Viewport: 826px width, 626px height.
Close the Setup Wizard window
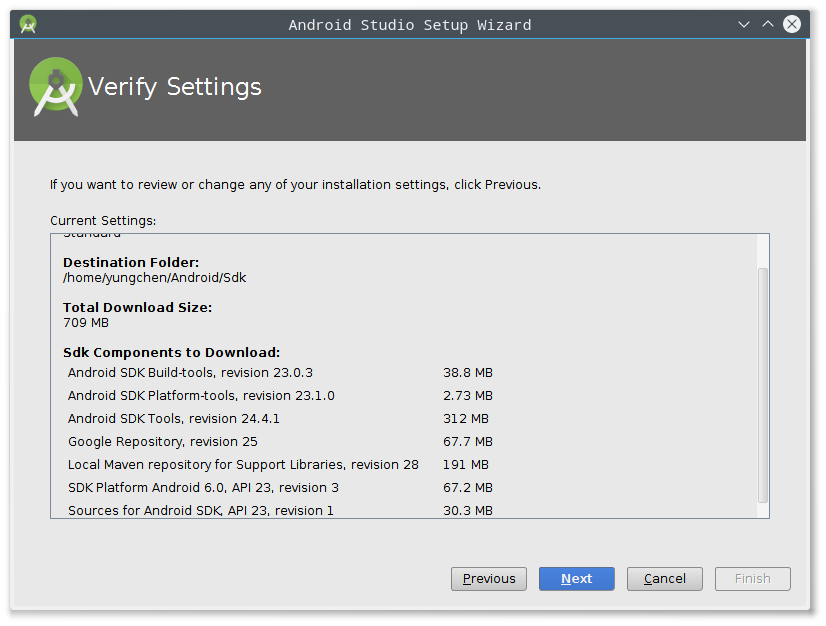click(x=791, y=24)
